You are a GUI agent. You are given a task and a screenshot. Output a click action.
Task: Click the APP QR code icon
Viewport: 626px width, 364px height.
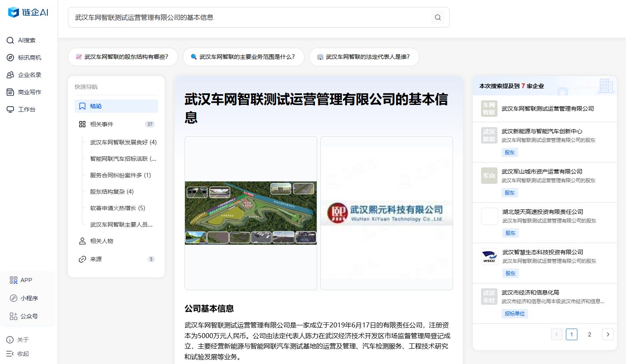[x=14, y=280]
